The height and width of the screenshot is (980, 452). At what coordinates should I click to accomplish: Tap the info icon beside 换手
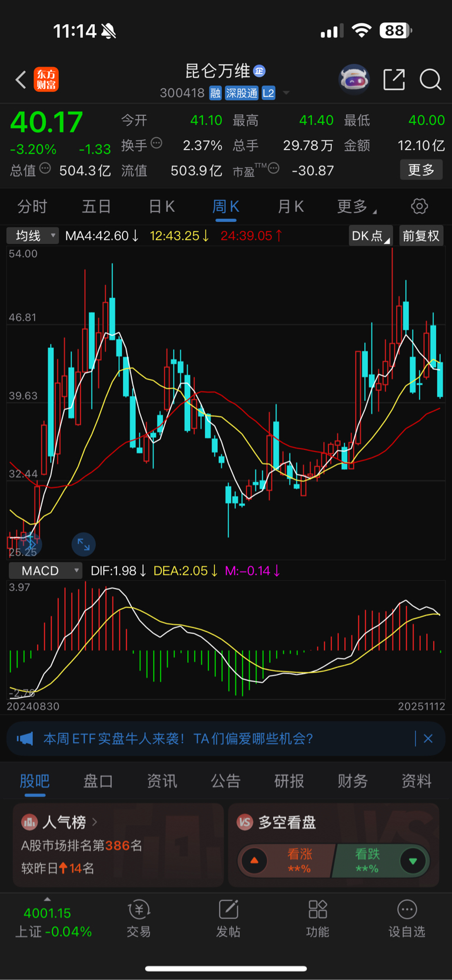tap(157, 142)
